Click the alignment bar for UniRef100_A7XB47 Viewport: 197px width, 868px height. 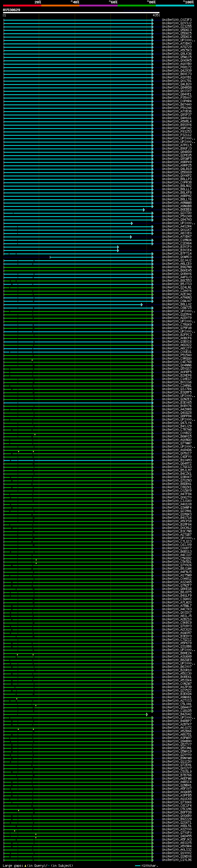click(x=68, y=237)
